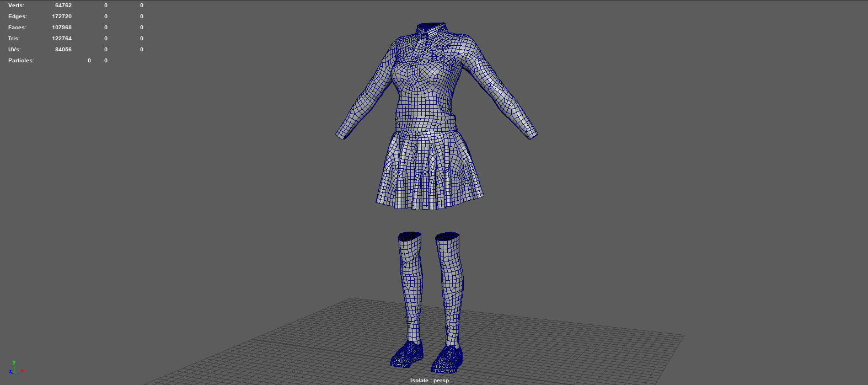Click the Tris: label
Image resolution: width=868 pixels, height=385 pixels.
point(14,39)
